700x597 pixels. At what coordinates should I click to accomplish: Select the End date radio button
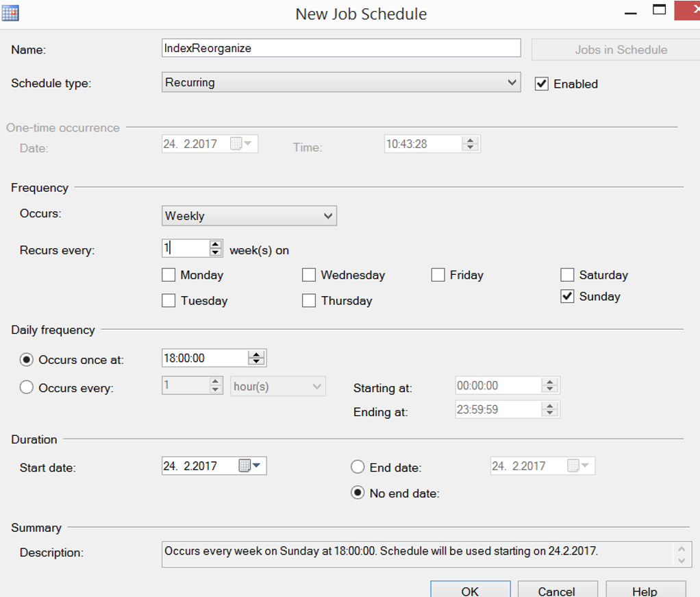click(x=358, y=467)
